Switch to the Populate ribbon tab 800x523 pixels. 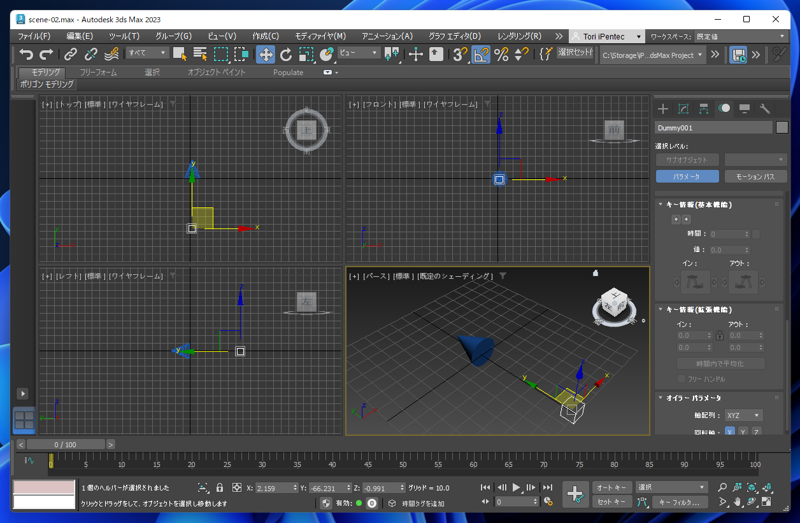point(288,72)
